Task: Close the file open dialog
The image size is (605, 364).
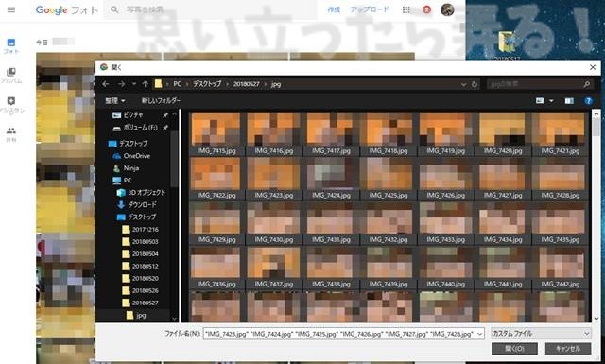Action: click(x=593, y=67)
